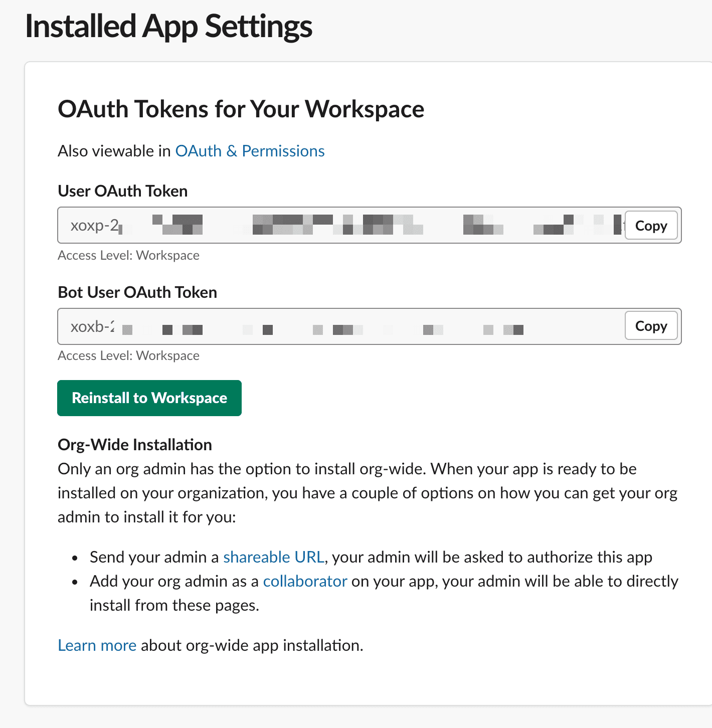Click the User OAuth Token label
Screen dimensions: 712x728
click(x=123, y=191)
